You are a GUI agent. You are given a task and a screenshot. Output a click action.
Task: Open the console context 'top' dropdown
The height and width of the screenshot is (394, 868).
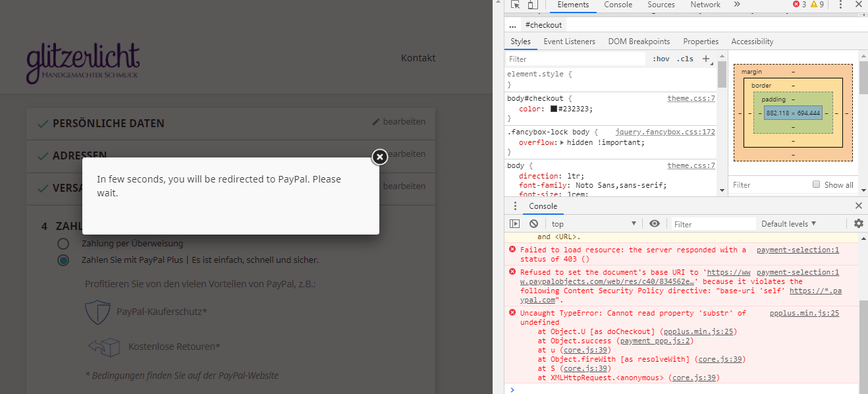(595, 224)
